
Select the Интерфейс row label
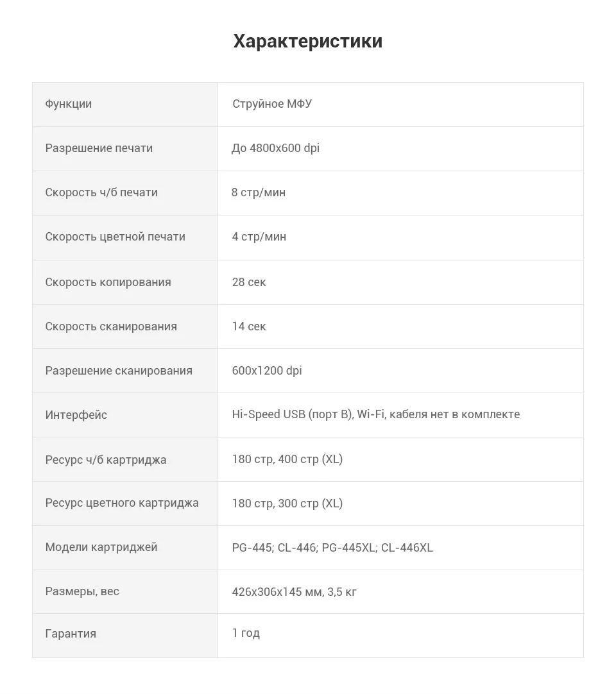click(76, 415)
